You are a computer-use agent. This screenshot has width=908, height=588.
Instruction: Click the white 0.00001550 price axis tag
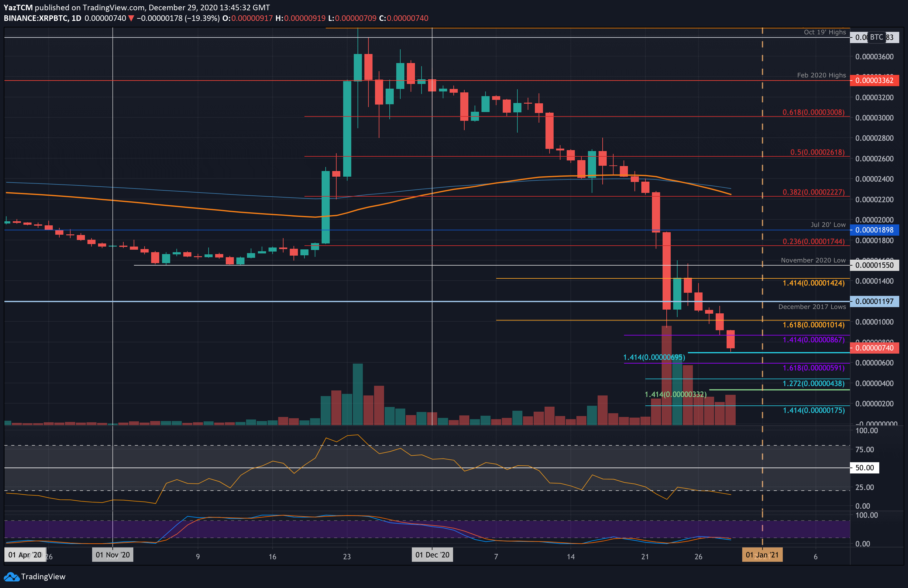tap(874, 265)
